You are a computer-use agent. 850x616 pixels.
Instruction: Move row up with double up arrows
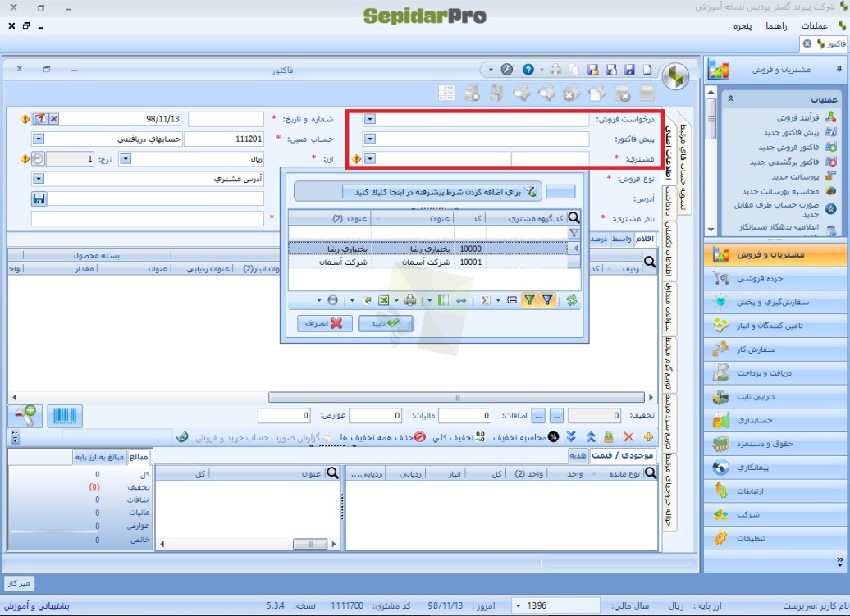point(591,436)
